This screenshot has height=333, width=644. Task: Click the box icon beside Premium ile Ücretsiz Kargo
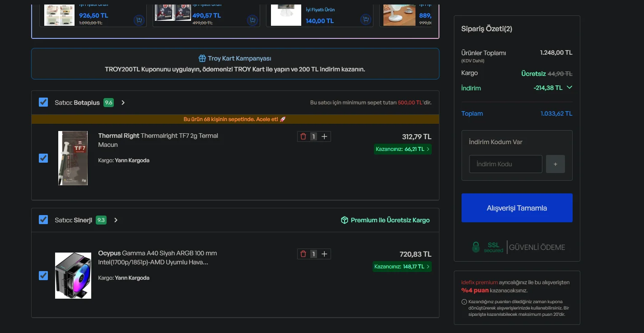[345, 220]
